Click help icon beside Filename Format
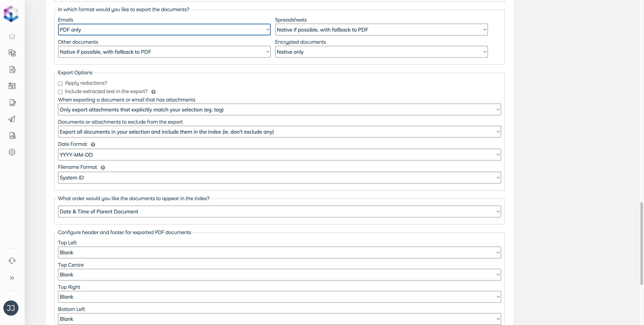The height and width of the screenshot is (325, 644). pos(103,168)
